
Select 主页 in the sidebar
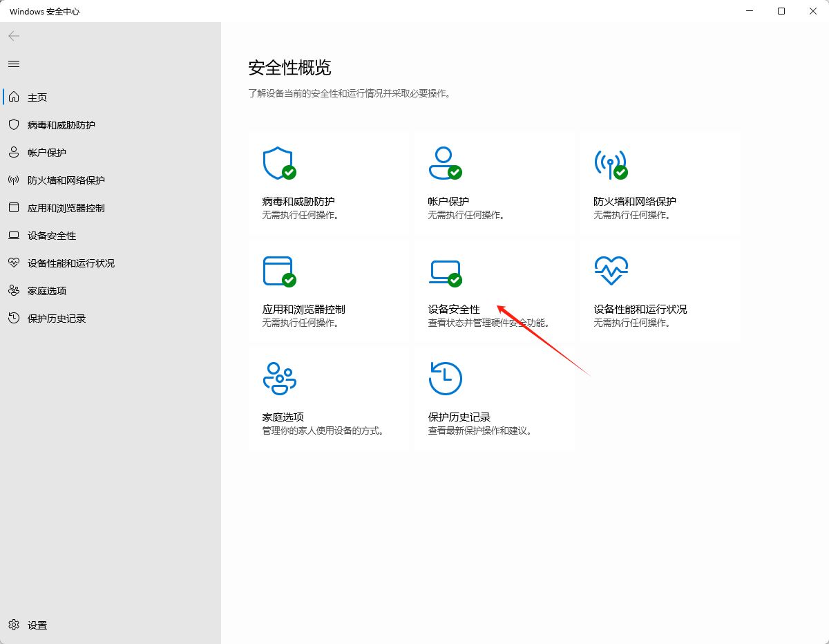111,97
